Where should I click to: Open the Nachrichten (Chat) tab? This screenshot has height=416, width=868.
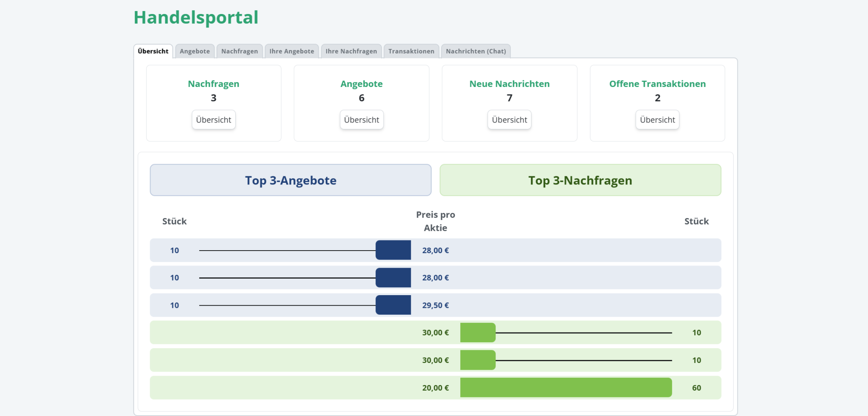coord(476,51)
